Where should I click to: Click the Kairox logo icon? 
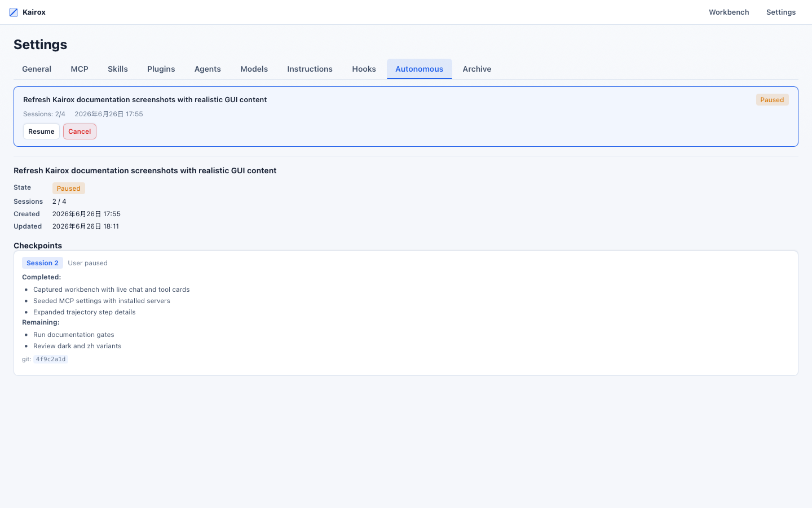[14, 12]
